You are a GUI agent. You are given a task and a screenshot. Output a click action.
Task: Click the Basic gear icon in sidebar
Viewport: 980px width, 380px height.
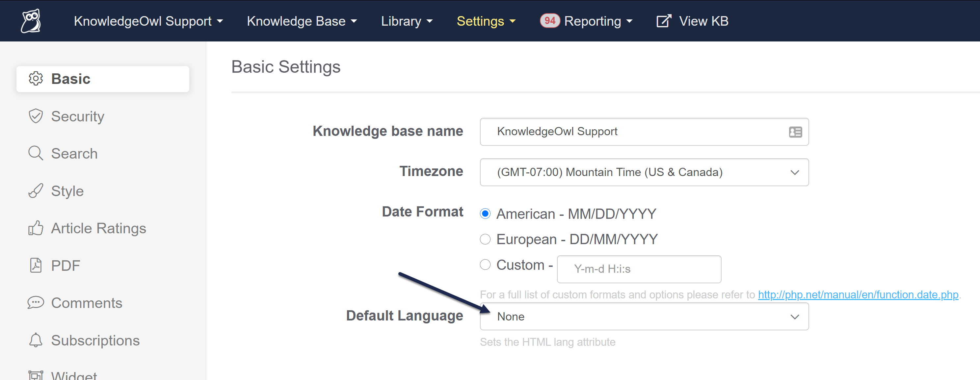point(36,79)
